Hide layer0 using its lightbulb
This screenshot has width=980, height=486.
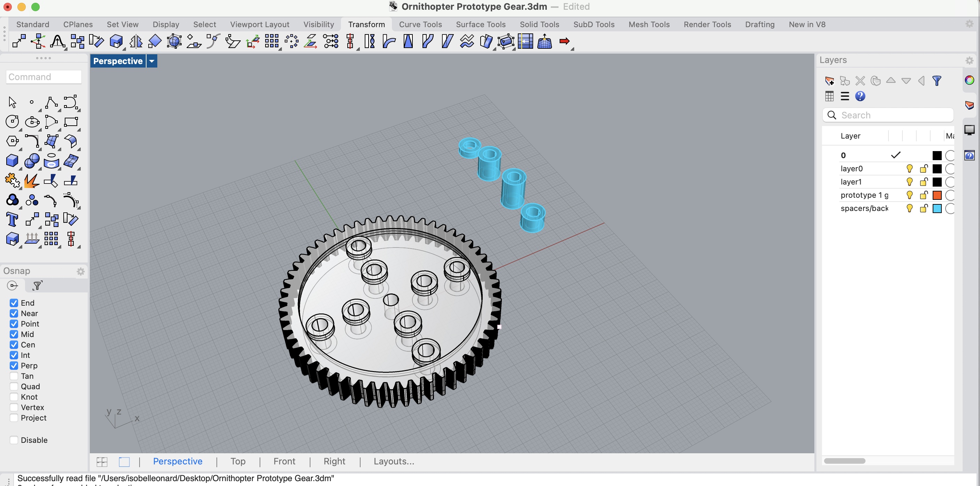(909, 168)
